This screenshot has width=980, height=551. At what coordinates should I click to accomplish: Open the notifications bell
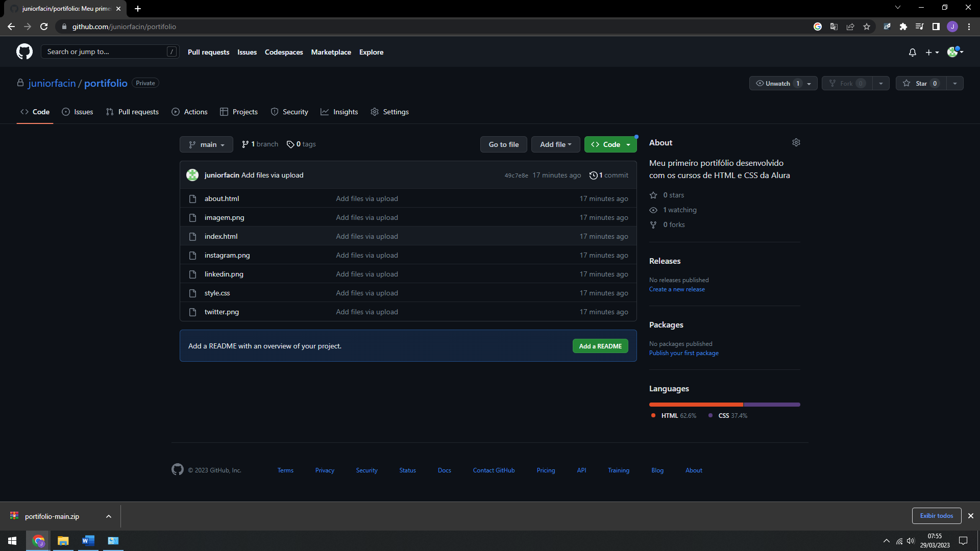pos(913,53)
